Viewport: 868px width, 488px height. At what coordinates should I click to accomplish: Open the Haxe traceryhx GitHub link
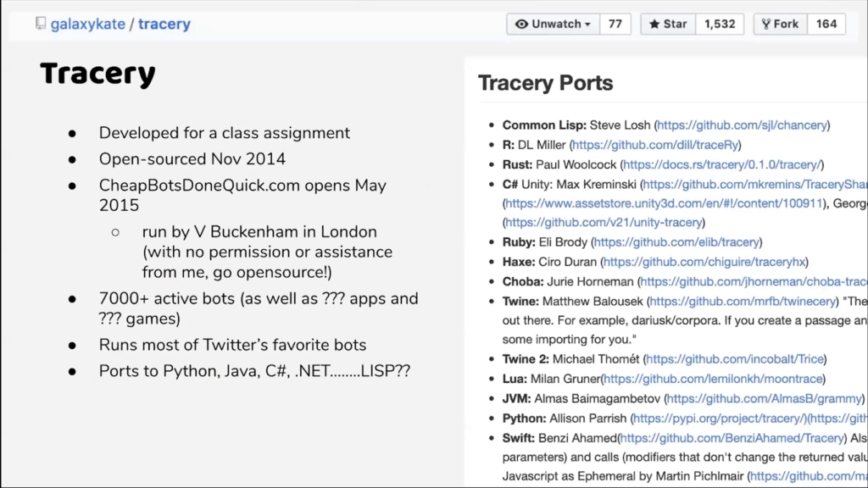704,262
